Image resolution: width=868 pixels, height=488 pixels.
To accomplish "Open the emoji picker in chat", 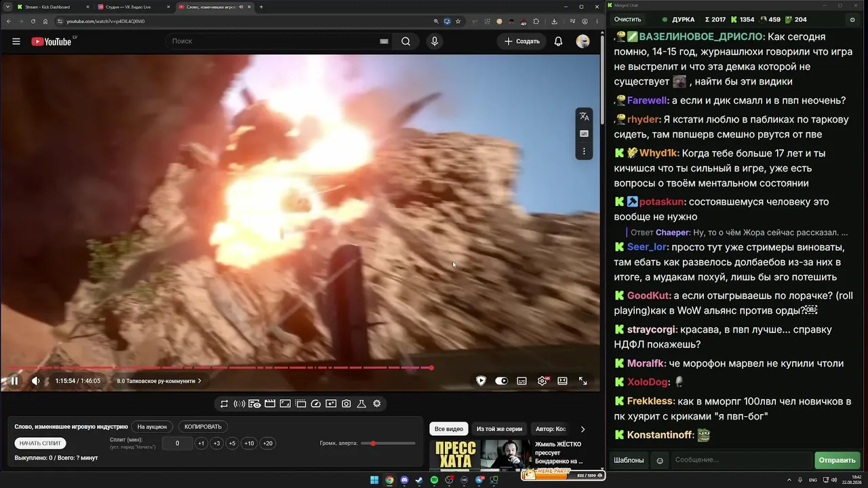I will tap(660, 461).
